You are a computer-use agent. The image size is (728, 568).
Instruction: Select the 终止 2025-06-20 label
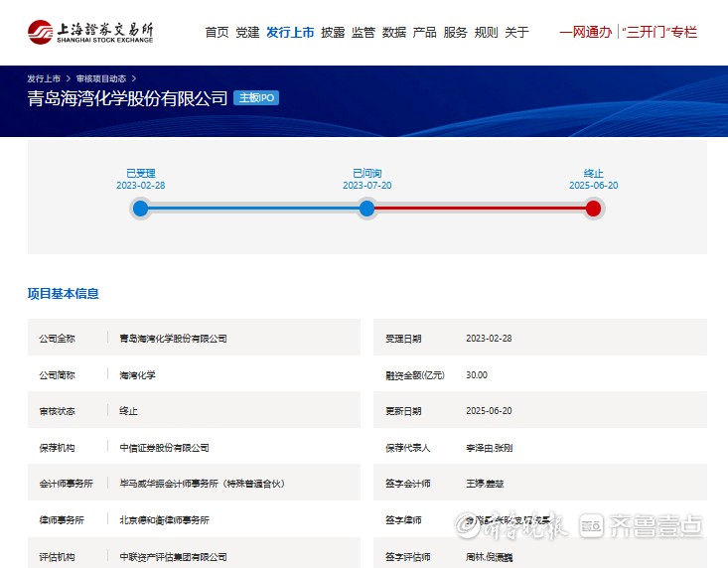(593, 179)
